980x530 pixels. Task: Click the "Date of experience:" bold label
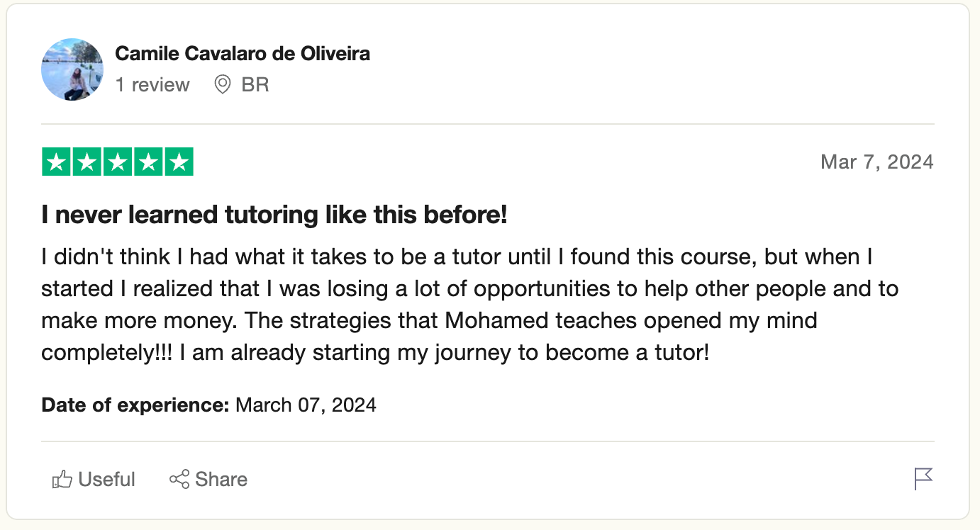[x=135, y=405]
